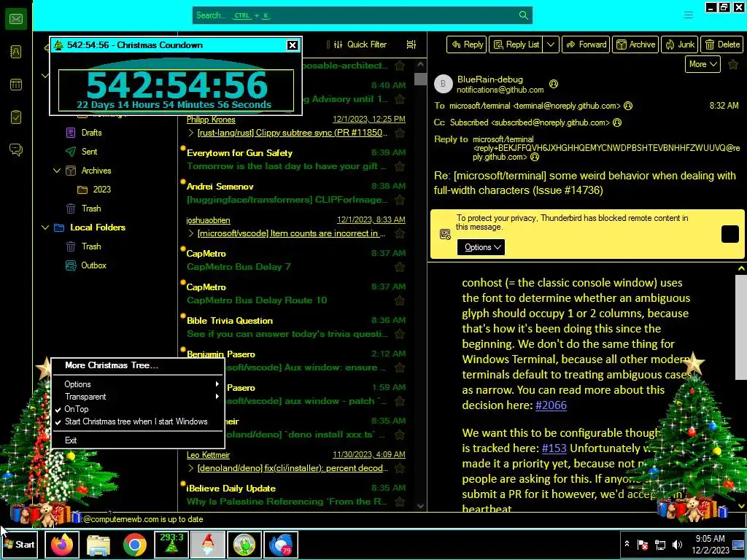Click the Reply List button
This screenshot has height=560, width=747.
coord(516,44)
